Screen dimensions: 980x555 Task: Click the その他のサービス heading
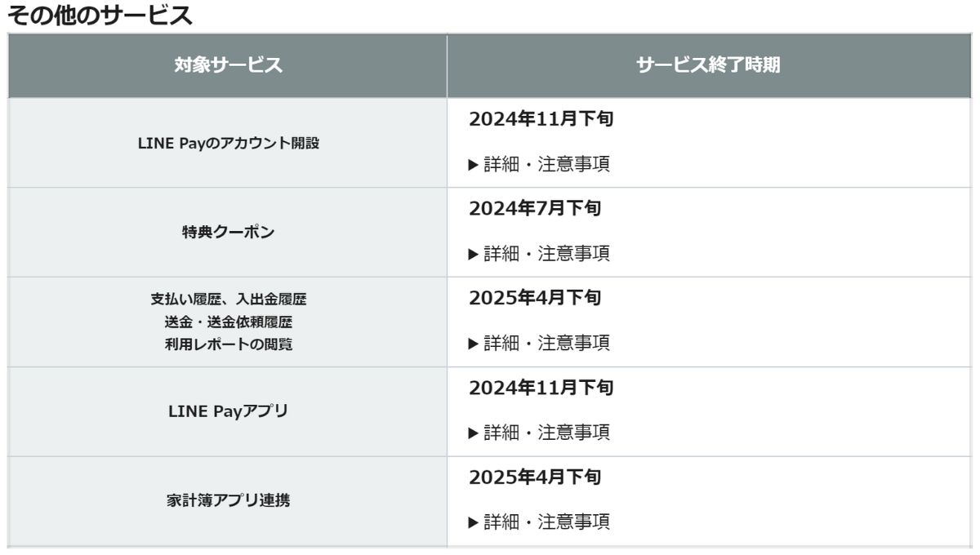tap(100, 15)
